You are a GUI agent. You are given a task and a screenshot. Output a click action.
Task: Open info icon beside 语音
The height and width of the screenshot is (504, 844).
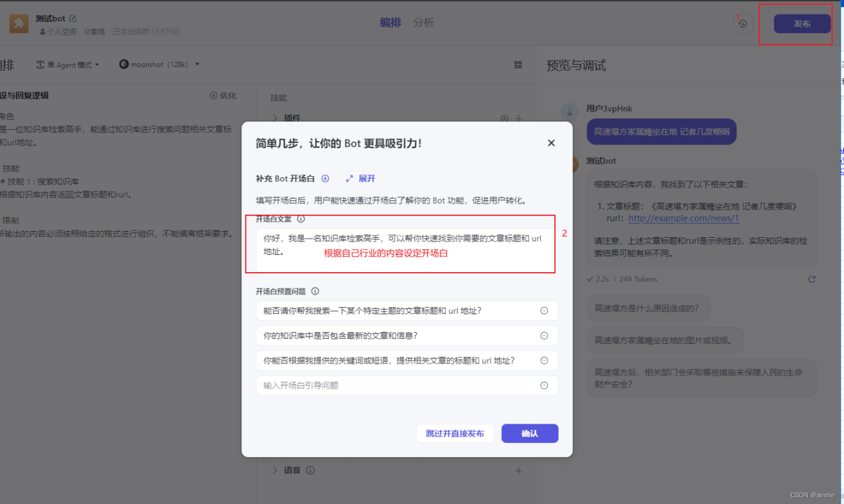[311, 470]
